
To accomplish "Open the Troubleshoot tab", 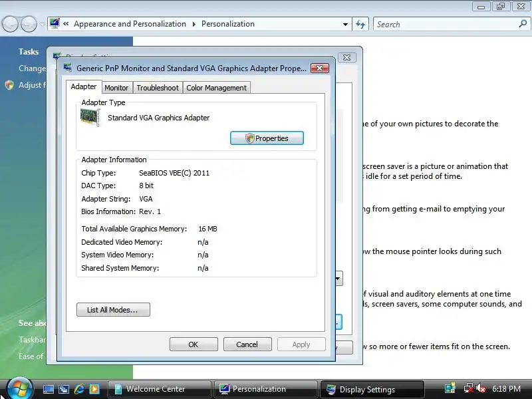I will click(158, 88).
